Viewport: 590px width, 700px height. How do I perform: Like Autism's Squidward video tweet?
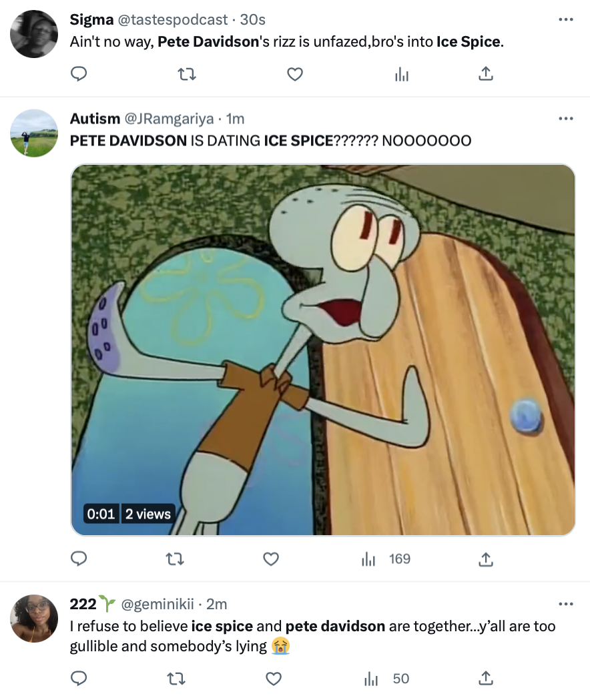pos(271,559)
